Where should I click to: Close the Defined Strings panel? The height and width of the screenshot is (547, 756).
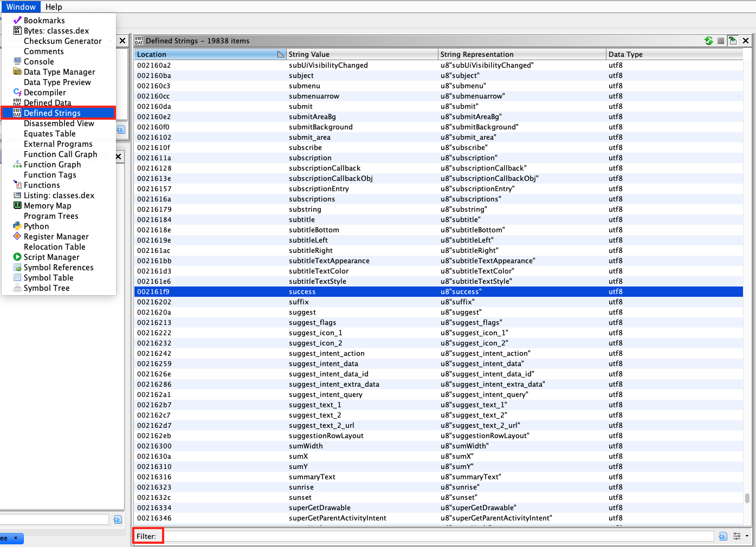(746, 41)
